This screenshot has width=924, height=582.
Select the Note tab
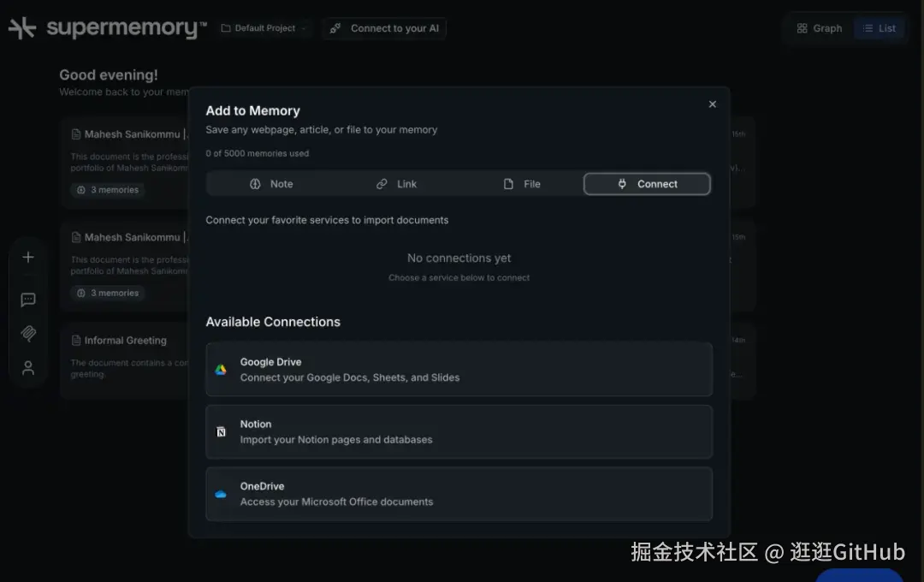271,184
